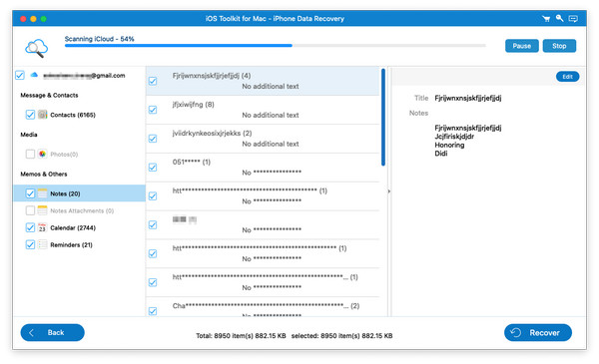The image size is (599, 364).
Task: Click the key register icon
Action: (560, 18)
